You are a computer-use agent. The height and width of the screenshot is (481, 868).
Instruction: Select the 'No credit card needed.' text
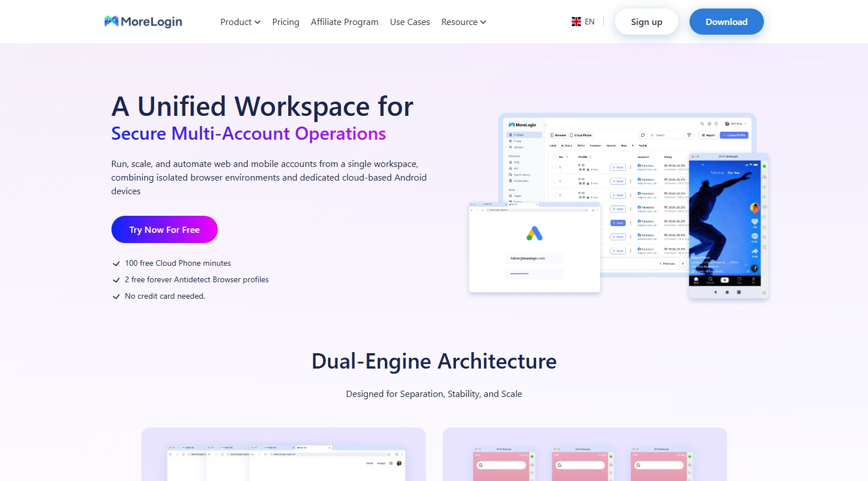pos(165,296)
